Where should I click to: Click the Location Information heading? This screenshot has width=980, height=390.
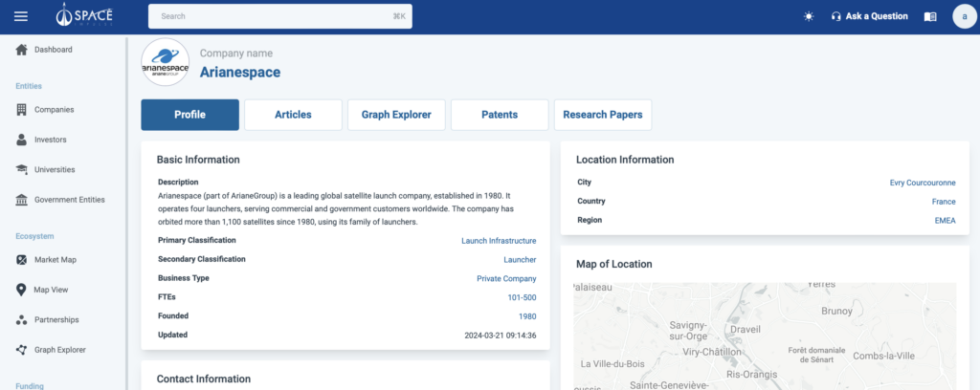[625, 160]
